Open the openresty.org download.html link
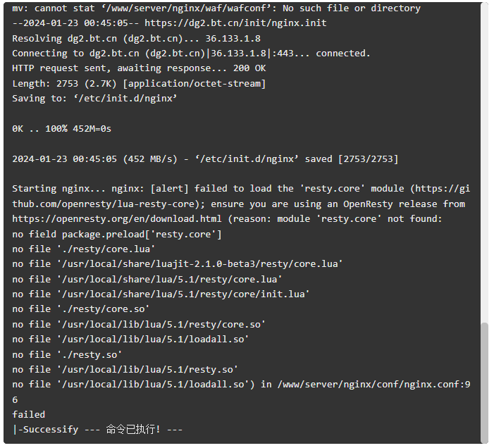Screen dimensions: 494x448 [x=117, y=219]
